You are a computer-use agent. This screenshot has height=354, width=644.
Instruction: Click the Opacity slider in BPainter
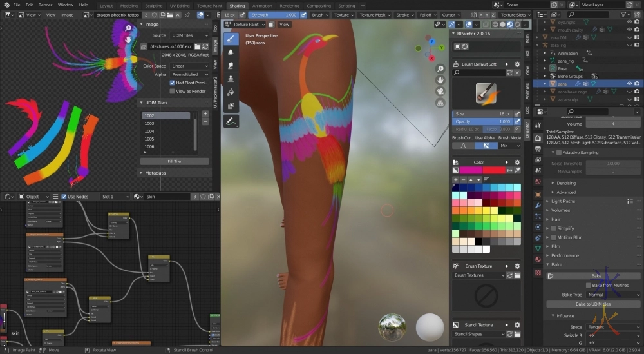point(483,121)
